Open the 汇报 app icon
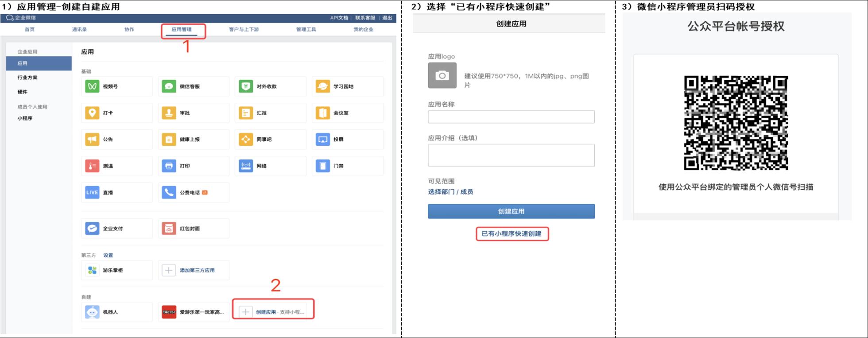Image resolution: width=868 pixels, height=338 pixels. click(x=246, y=113)
